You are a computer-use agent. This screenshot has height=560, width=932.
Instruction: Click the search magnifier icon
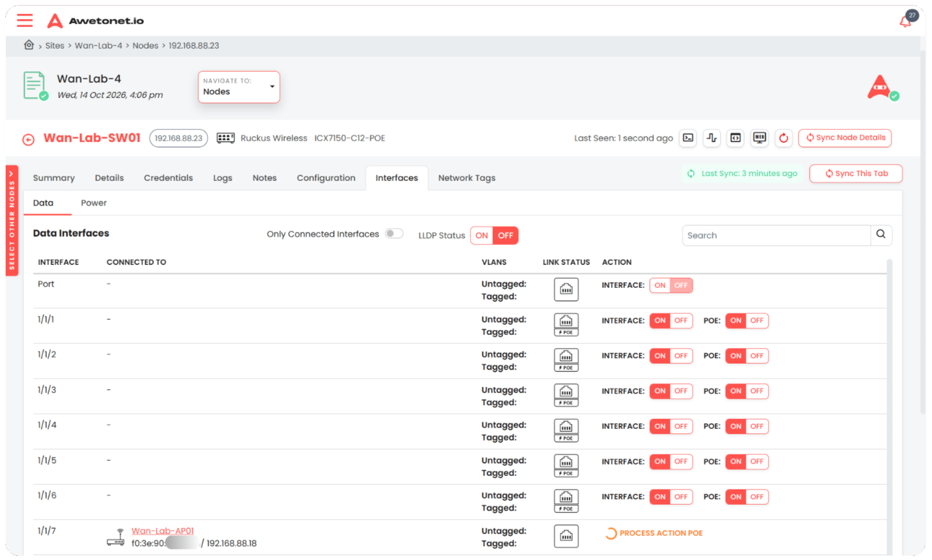[x=881, y=234]
